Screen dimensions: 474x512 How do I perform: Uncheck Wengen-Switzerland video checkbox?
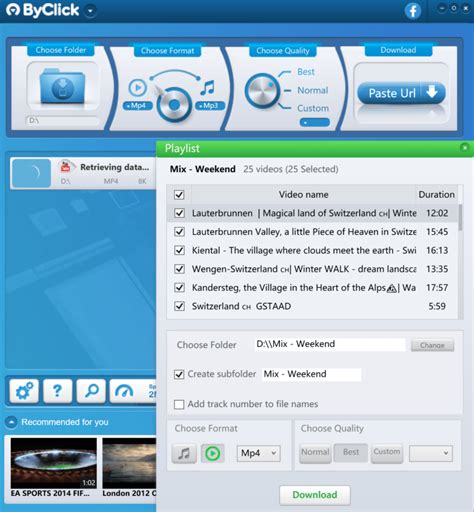pyautogui.click(x=179, y=269)
